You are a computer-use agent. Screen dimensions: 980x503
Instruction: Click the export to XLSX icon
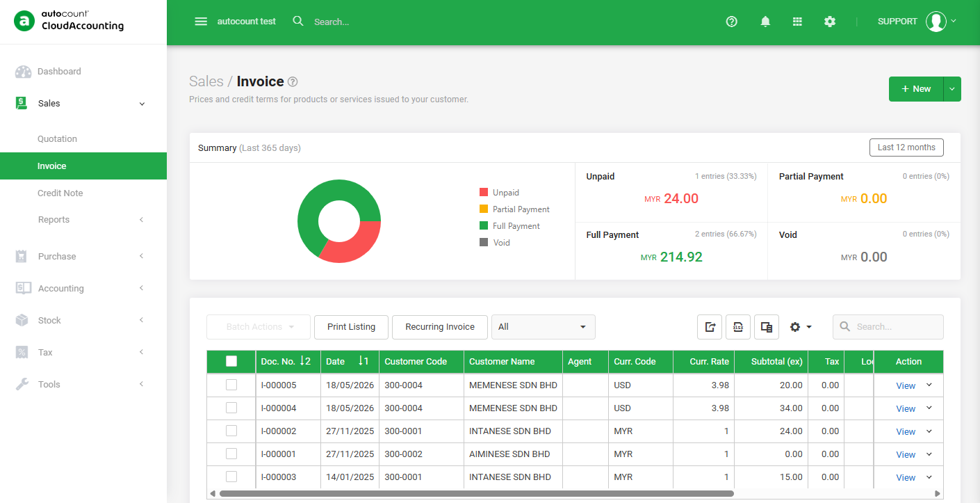click(738, 327)
